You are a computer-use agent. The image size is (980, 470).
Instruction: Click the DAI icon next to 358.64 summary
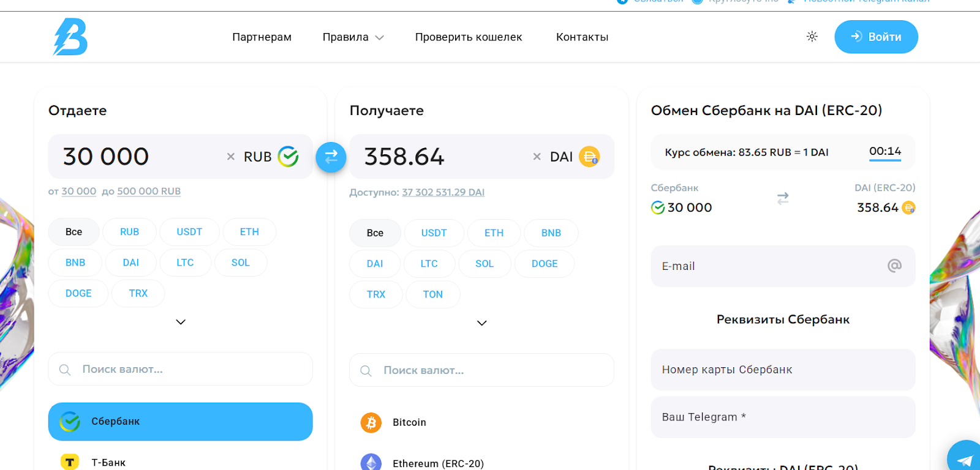coord(909,207)
